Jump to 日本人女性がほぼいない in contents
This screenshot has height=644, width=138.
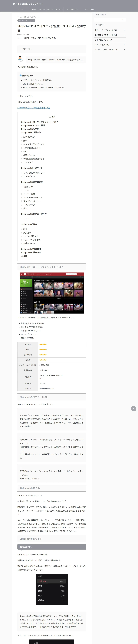pyautogui.click(x=34, y=173)
